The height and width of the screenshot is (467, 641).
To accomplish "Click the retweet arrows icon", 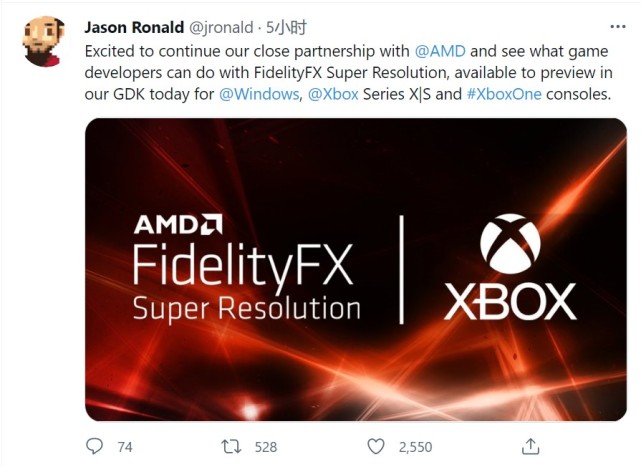I will point(231,447).
